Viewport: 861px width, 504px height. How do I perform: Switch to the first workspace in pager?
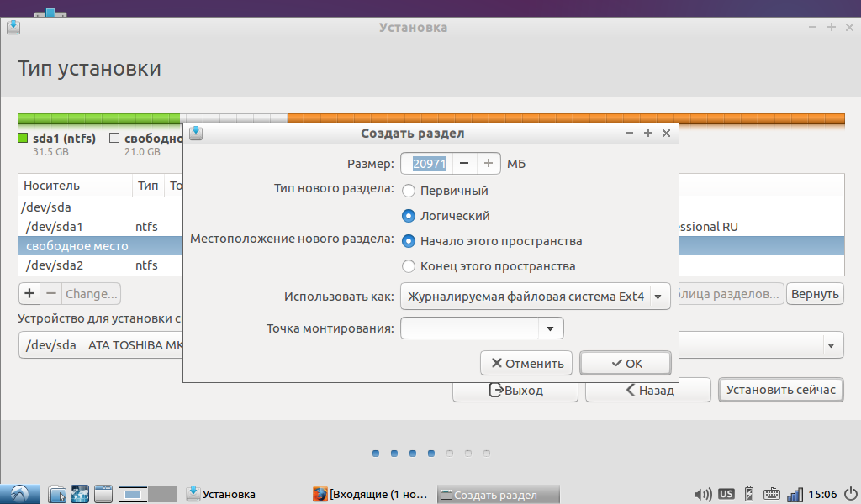click(133, 494)
